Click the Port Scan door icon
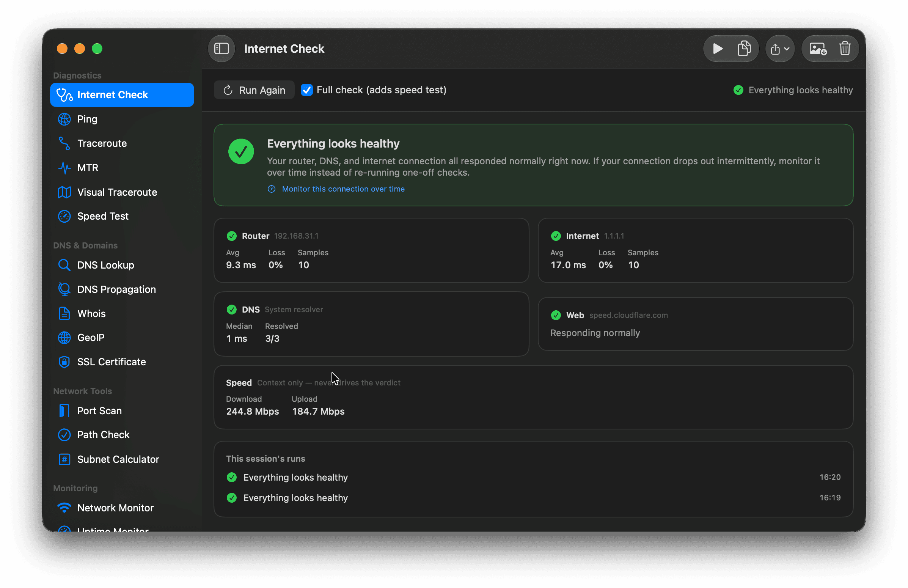The width and height of the screenshot is (908, 588). click(x=64, y=410)
